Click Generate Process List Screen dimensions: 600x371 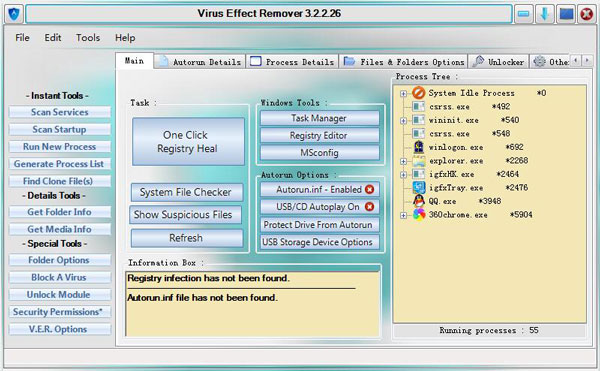pyautogui.click(x=60, y=164)
